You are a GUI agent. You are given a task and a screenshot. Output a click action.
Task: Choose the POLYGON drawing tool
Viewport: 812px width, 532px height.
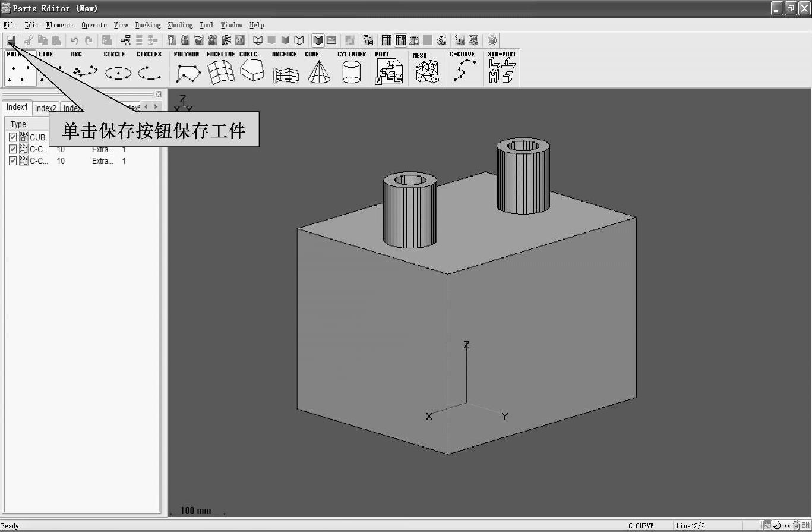(188, 69)
